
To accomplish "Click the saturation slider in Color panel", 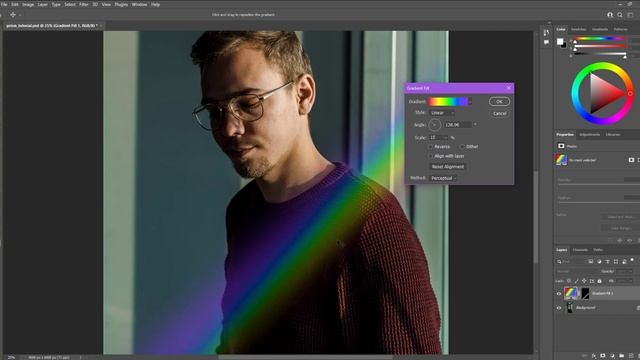I will (x=600, y=46).
